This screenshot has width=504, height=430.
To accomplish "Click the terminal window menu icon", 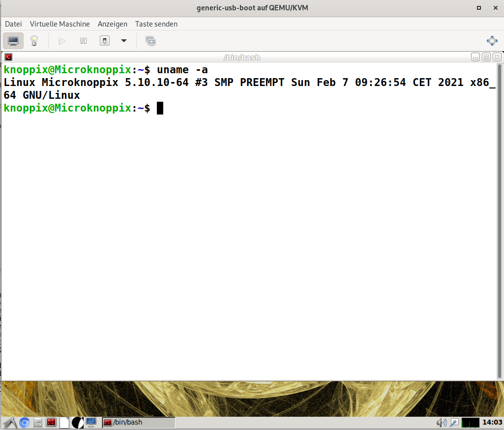I will coord(8,57).
